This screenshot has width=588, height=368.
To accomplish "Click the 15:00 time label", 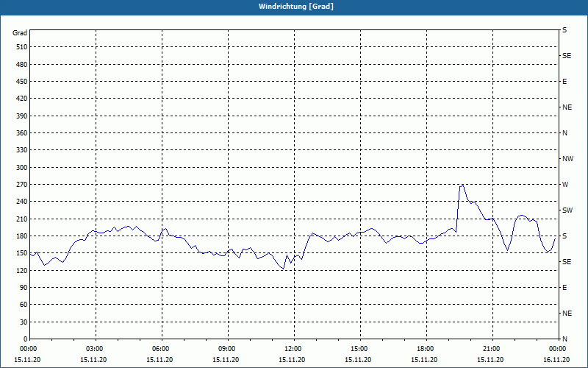I will tap(359, 349).
